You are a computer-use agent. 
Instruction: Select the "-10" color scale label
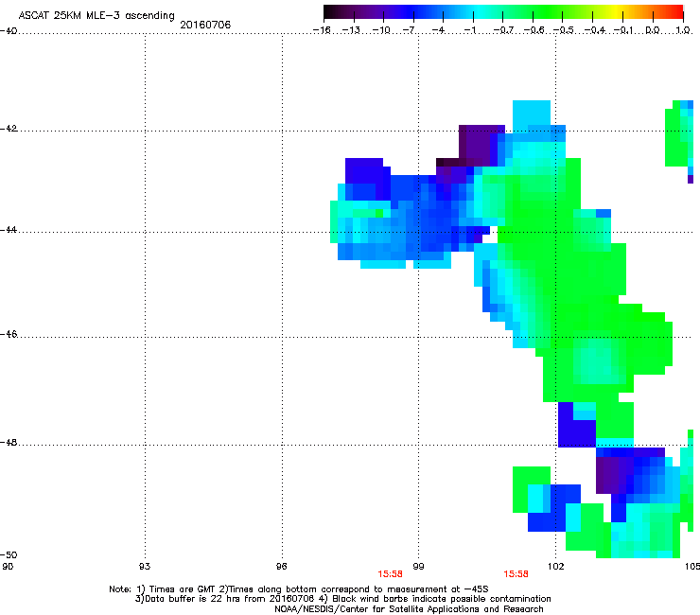tap(381, 30)
